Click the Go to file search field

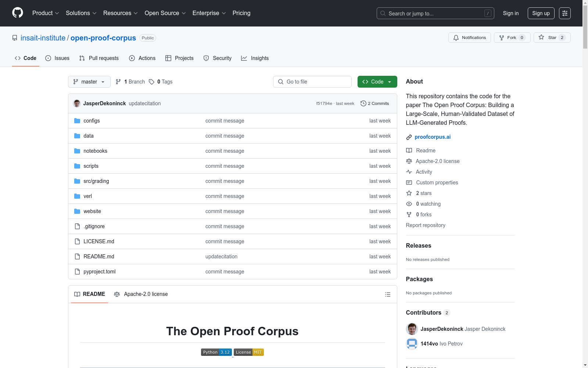click(x=312, y=82)
